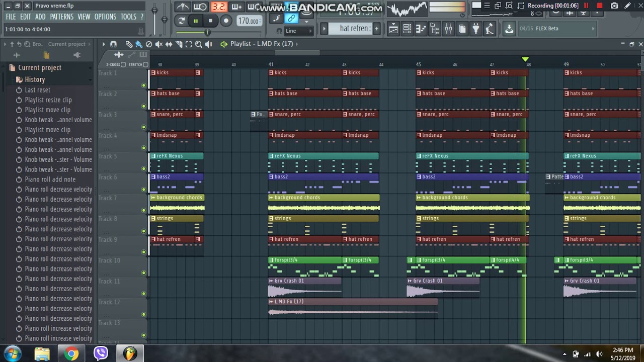Click the tray save icon beside FLEX Beta
Screen dimensions: 644x362
(509, 29)
